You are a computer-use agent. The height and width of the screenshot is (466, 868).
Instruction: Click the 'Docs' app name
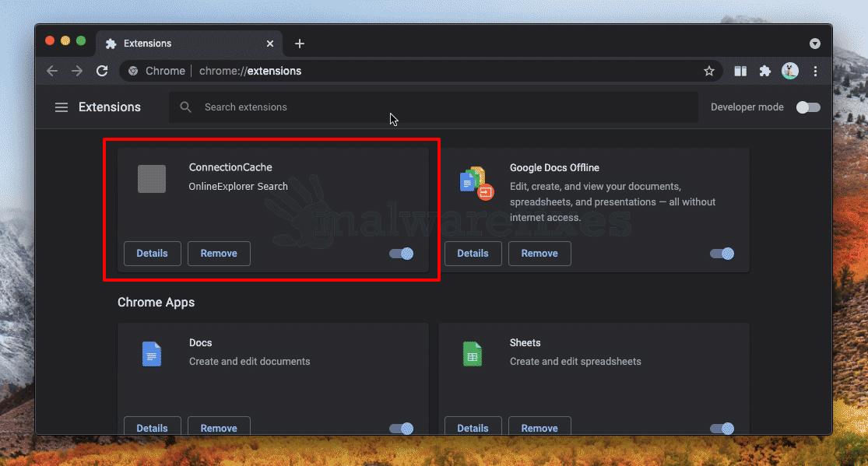pos(200,342)
